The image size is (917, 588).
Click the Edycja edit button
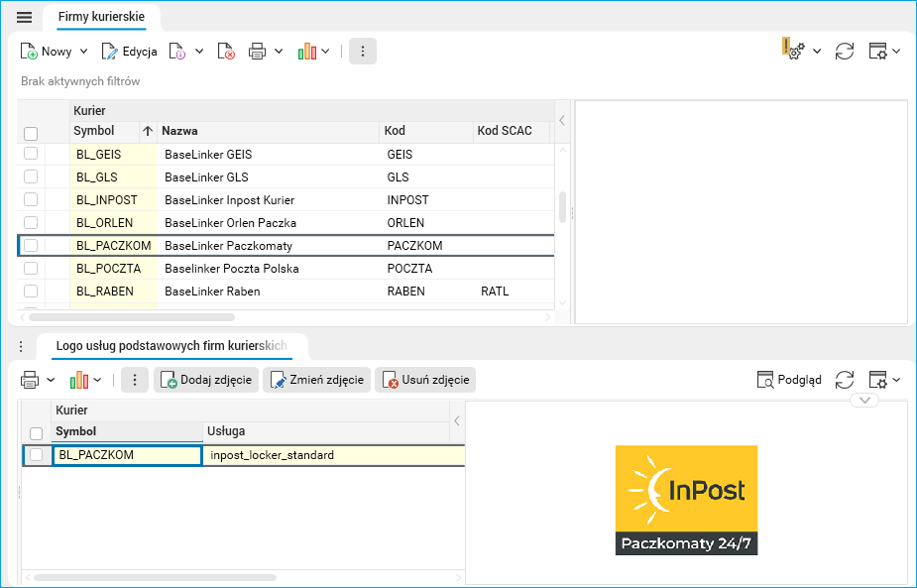click(129, 52)
